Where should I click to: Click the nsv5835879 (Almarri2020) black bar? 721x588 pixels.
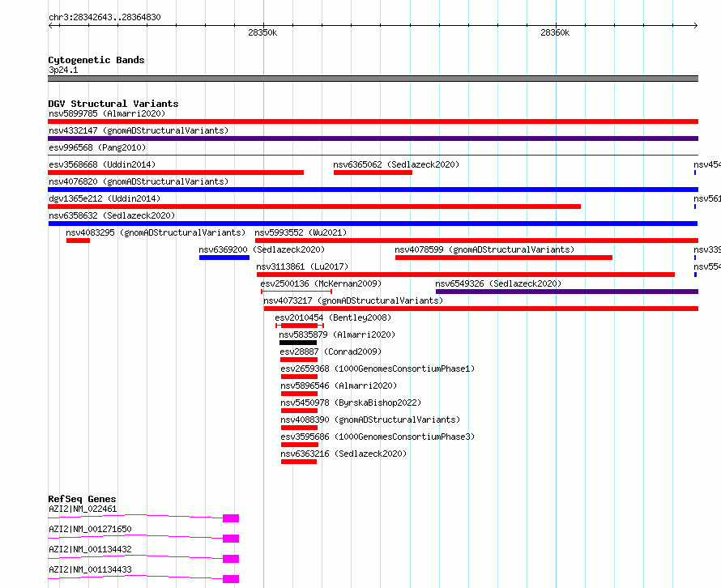(x=298, y=343)
